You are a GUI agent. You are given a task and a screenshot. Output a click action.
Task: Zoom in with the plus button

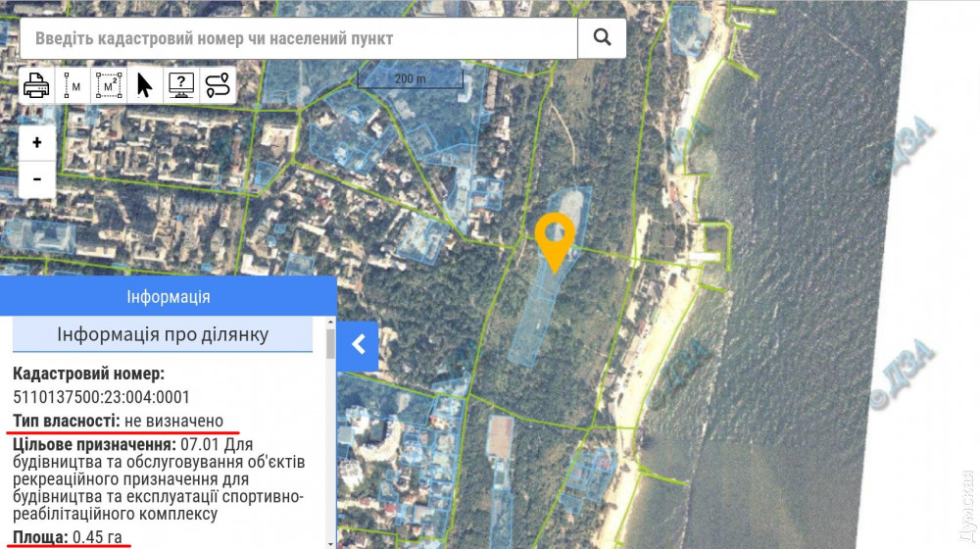click(37, 142)
